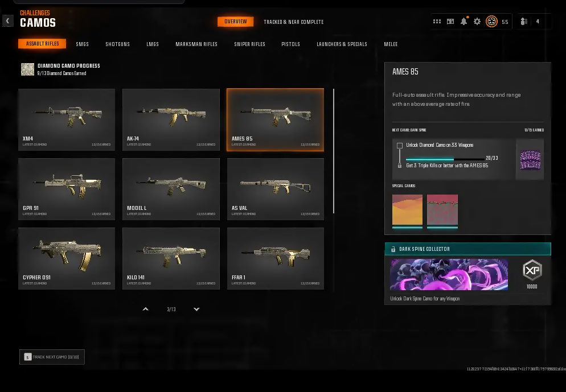566x392 pixels.
Task: Click the Dark Spine Collector lock icon
Action: [393, 249]
